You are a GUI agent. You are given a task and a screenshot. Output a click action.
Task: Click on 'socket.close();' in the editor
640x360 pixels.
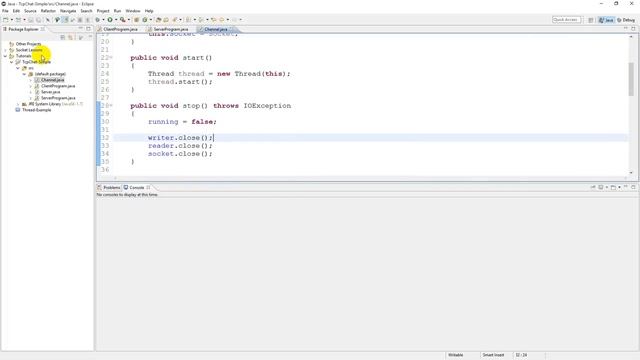tap(180, 154)
